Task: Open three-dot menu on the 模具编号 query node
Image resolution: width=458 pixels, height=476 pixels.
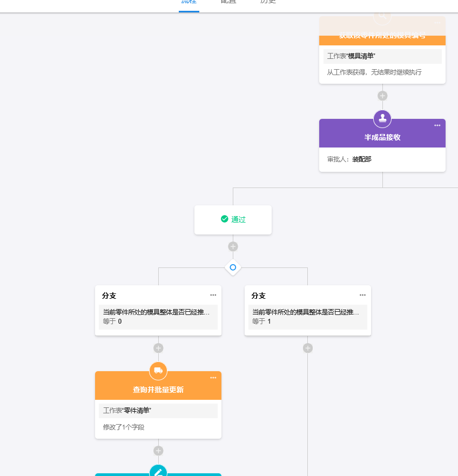Action: click(437, 23)
